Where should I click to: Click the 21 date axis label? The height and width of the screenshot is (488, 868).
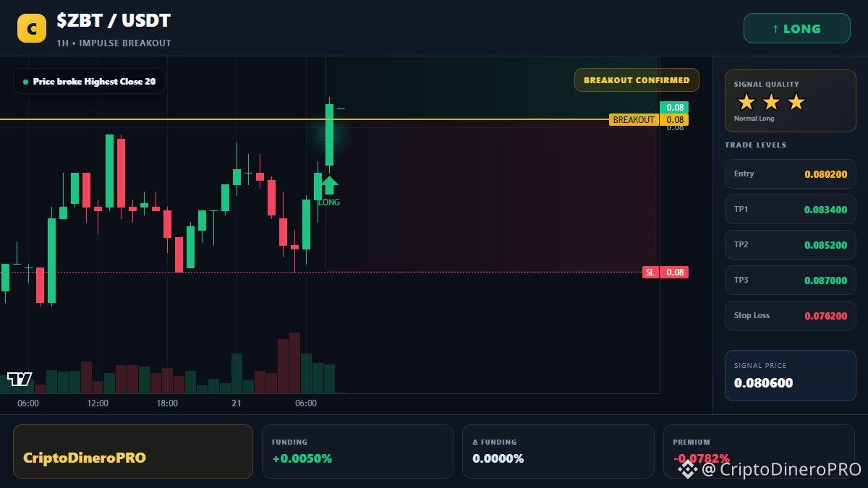pyautogui.click(x=237, y=403)
